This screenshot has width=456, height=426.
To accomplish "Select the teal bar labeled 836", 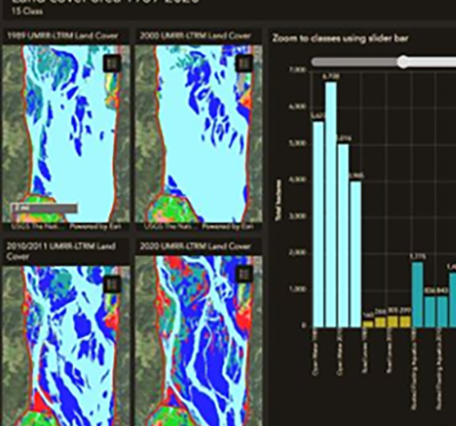I will coord(430,312).
